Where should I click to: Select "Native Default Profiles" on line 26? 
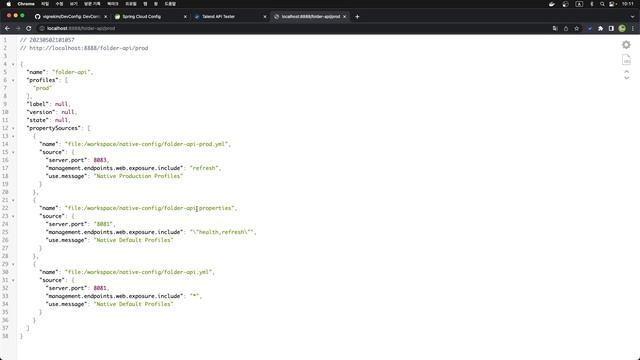click(133, 240)
